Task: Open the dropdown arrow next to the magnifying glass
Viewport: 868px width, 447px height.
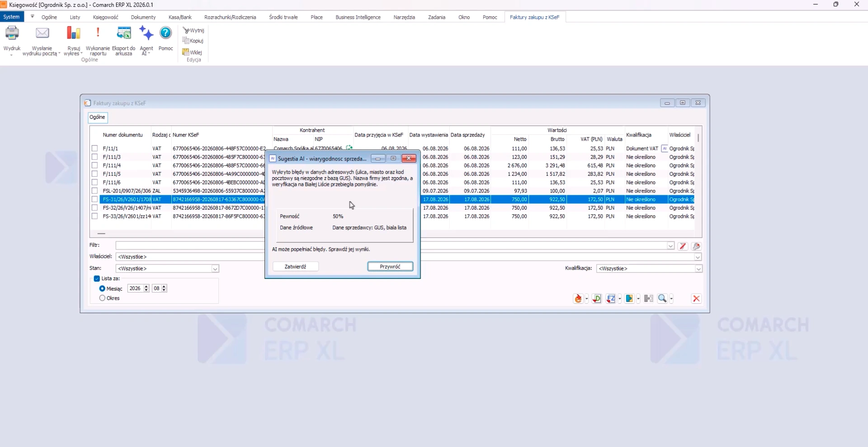Action: pos(671,299)
